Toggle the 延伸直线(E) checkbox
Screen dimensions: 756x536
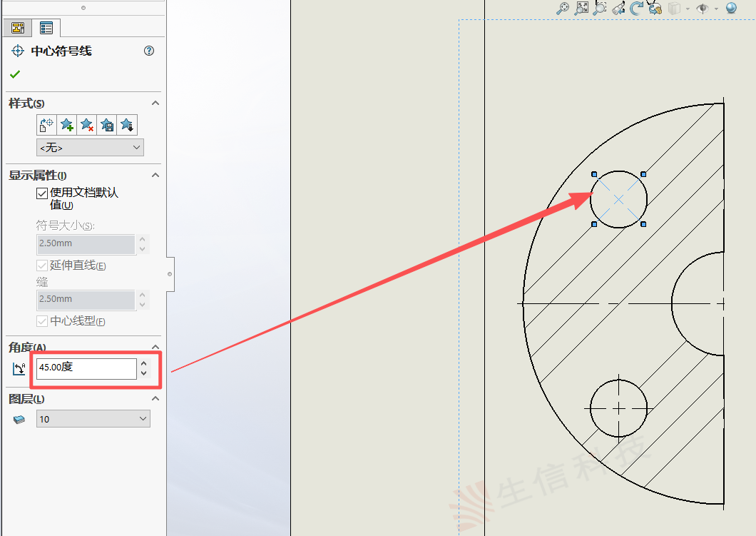click(42, 266)
